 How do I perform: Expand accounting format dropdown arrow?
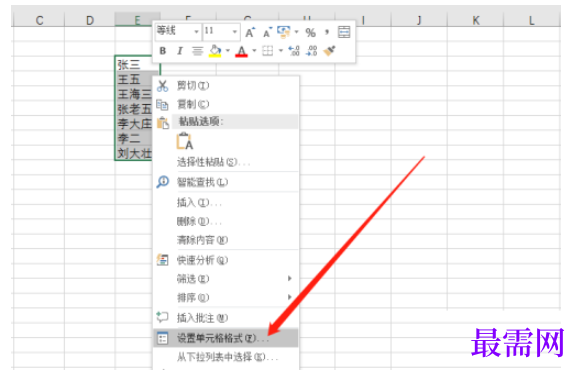[296, 32]
